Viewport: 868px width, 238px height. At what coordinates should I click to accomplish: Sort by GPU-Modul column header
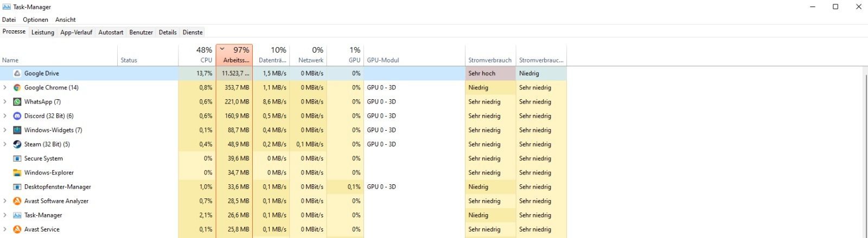click(x=414, y=55)
